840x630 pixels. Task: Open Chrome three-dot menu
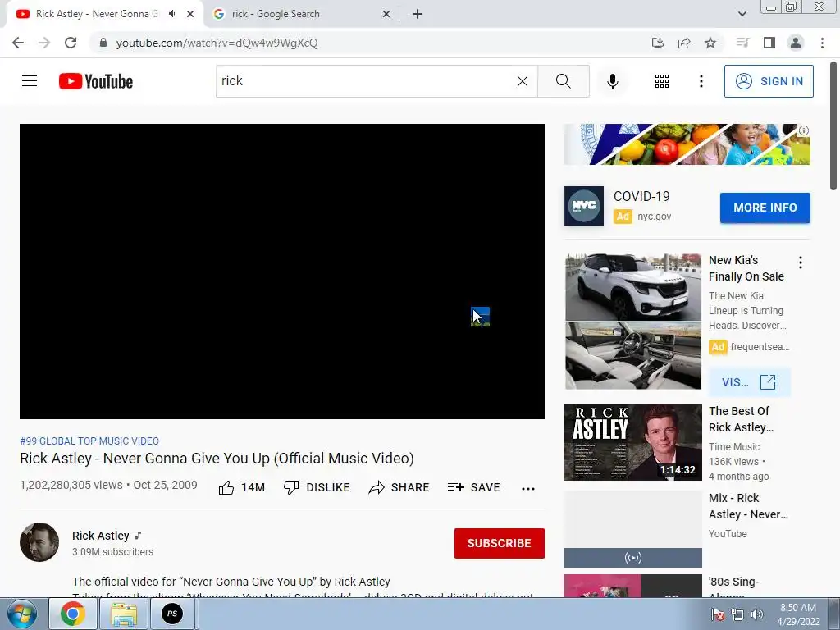point(822,43)
